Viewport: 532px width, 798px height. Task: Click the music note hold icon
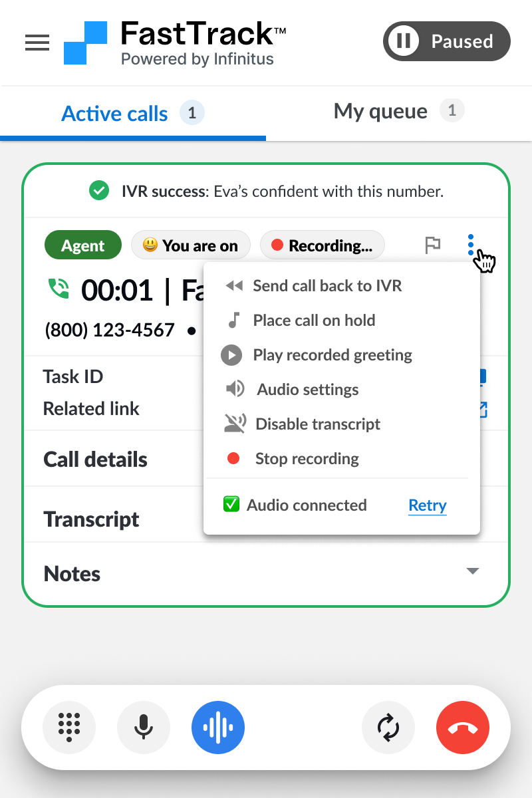click(233, 321)
